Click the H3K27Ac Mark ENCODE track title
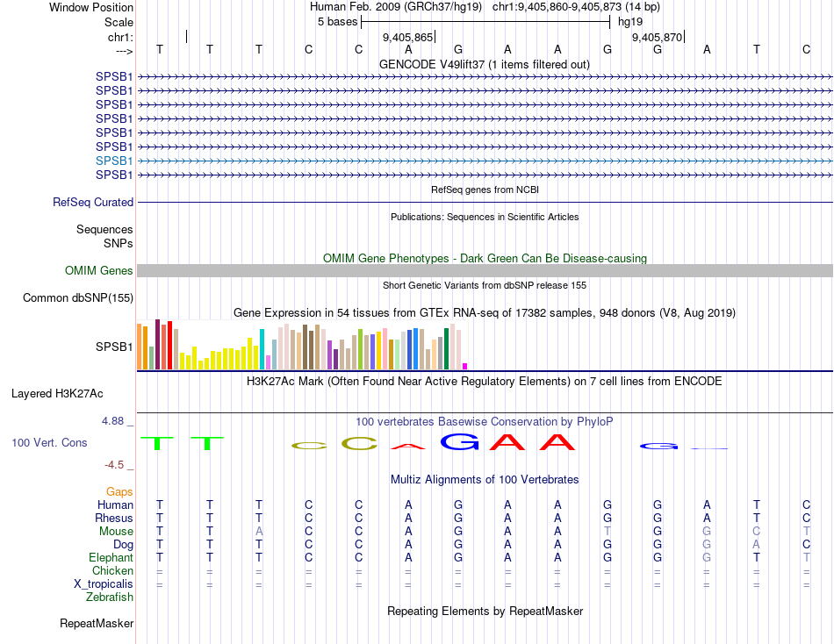834x644 pixels. pyautogui.click(x=485, y=382)
